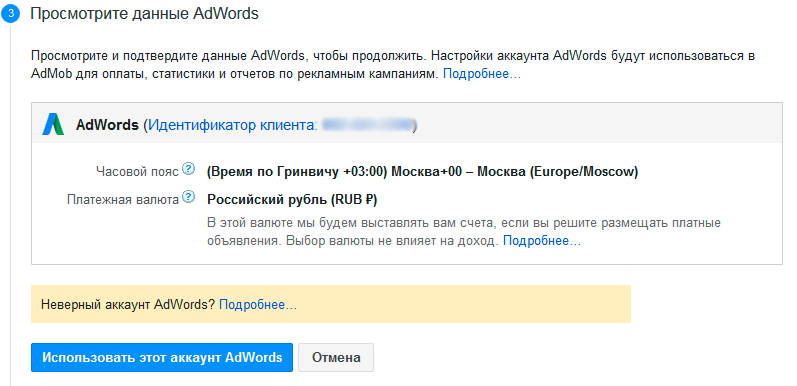Select the time zone value Москва (Europe/Moscow)
The image size is (797, 386).
pos(422,172)
